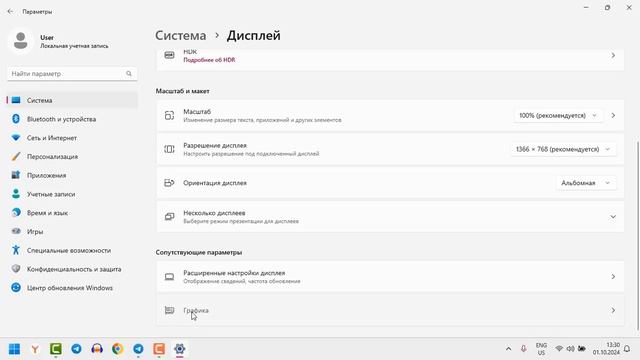
Task: Open the notifications bell icon
Action: pos(627,349)
